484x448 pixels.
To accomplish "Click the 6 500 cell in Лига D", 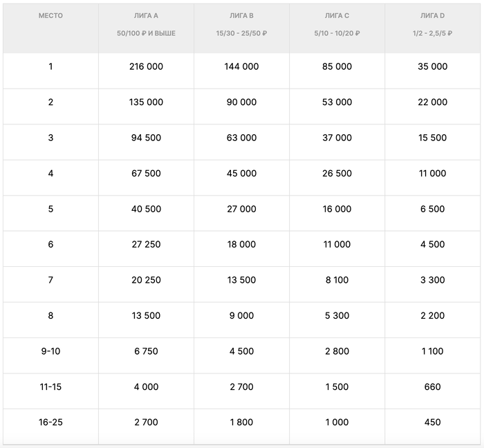I will [433, 209].
